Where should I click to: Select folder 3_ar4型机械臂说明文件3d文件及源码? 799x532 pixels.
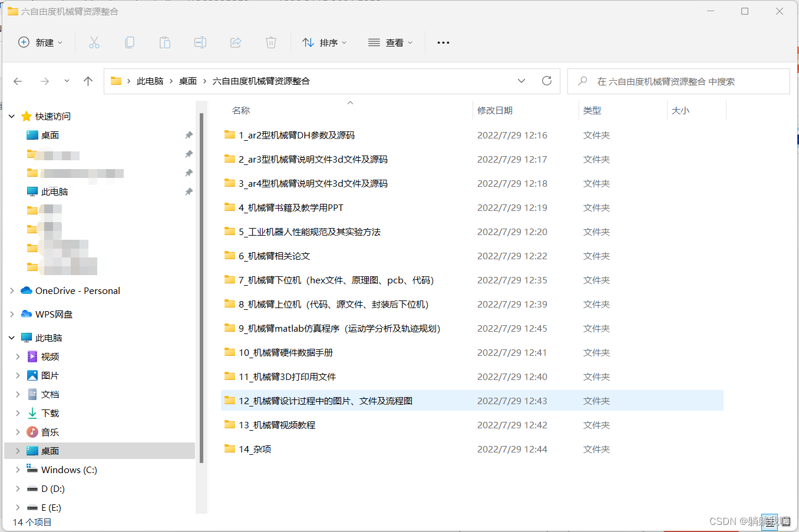click(472, 183)
